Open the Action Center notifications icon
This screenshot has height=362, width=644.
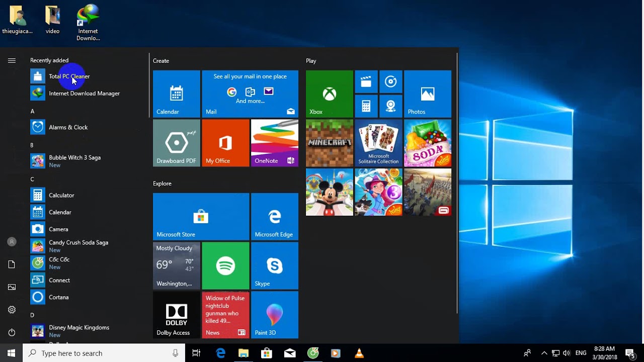(x=630, y=353)
